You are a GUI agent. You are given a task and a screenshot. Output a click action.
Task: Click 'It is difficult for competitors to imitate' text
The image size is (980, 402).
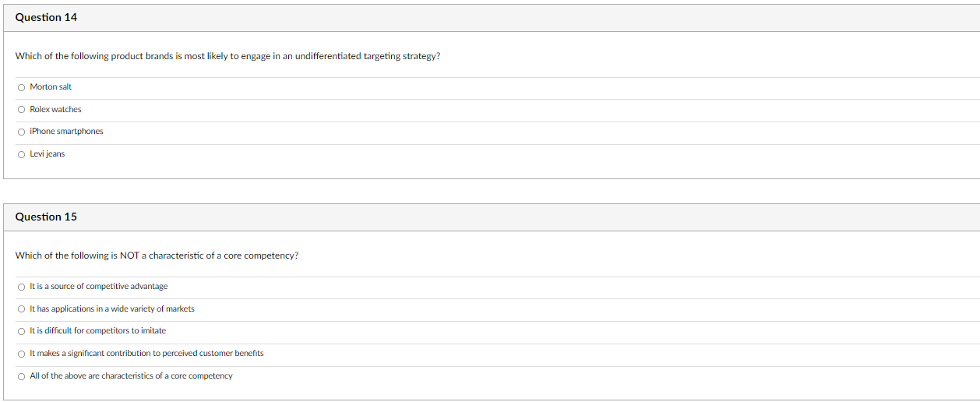tap(97, 331)
